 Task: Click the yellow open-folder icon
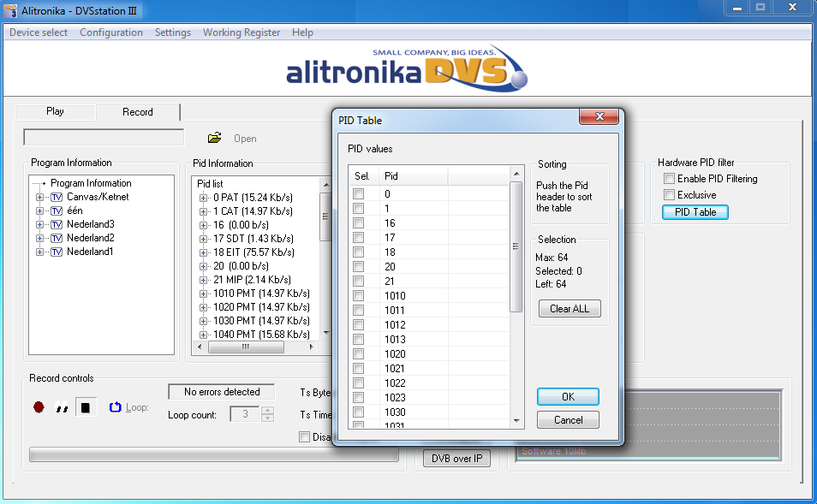pos(215,138)
